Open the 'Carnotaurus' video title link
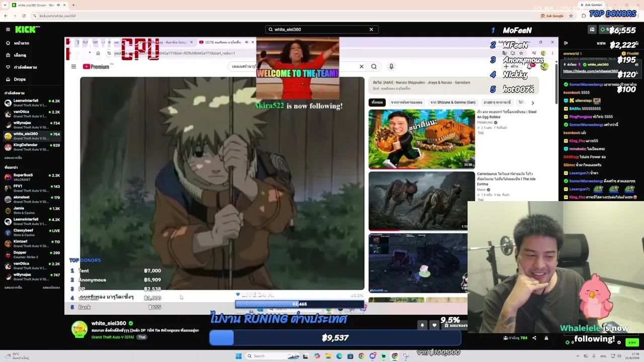 tap(506, 178)
